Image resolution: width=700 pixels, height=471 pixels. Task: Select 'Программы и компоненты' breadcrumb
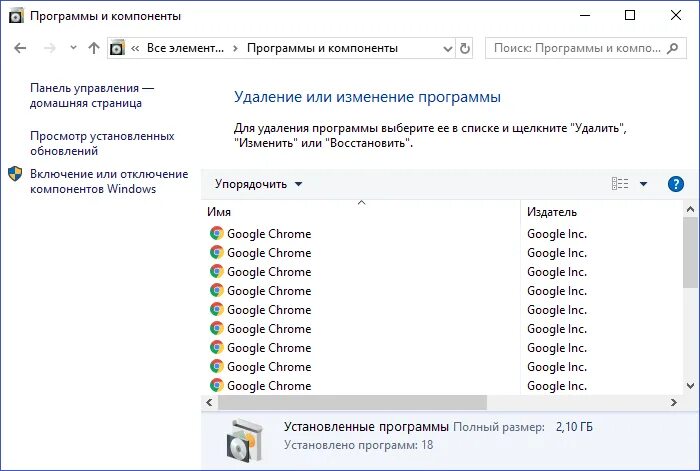pyautogui.click(x=322, y=48)
